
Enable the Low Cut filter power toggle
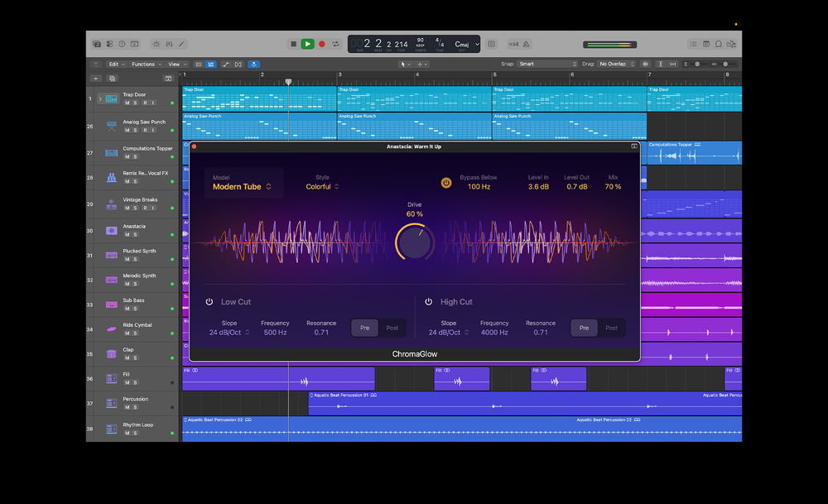click(x=209, y=301)
